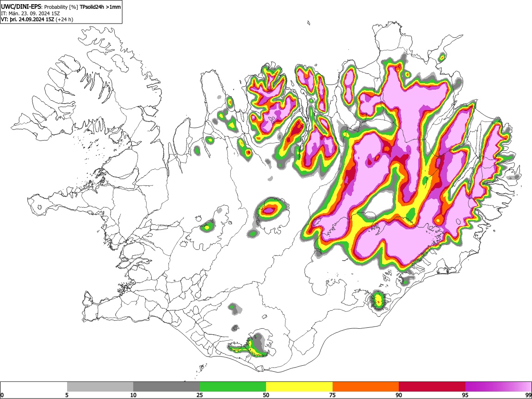Click the legend tick label '10'
This screenshot has height=399, width=532.
133,395
